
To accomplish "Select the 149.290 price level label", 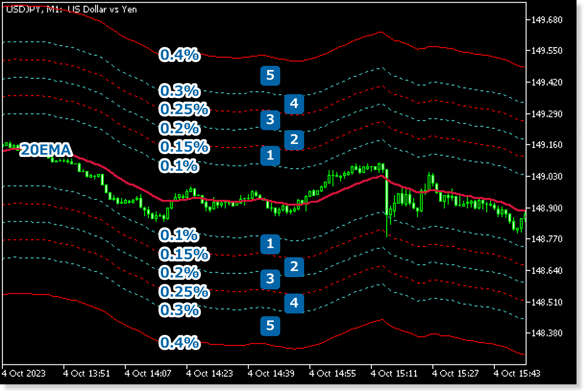I will (x=547, y=114).
